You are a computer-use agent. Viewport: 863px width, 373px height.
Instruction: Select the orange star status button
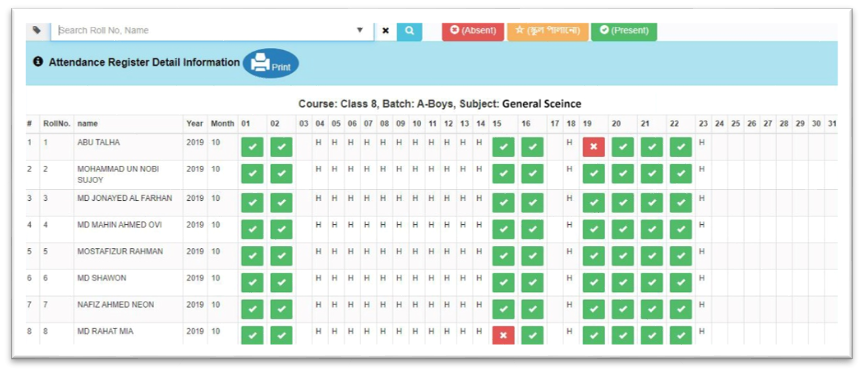(548, 31)
